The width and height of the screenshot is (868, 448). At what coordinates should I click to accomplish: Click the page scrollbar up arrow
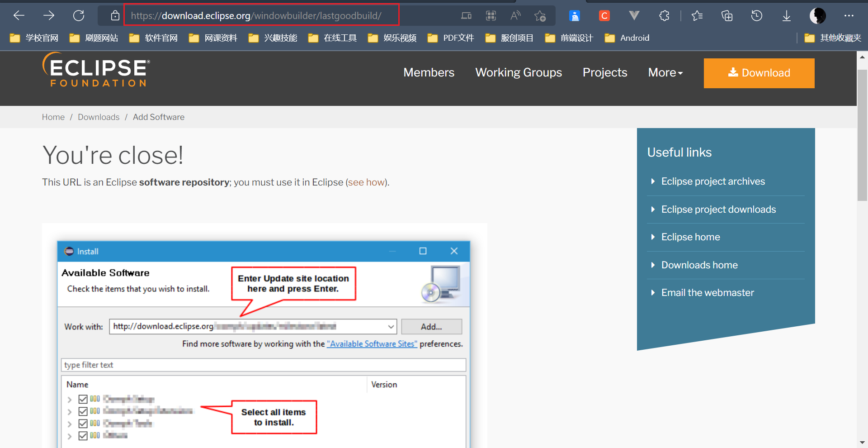(x=862, y=57)
